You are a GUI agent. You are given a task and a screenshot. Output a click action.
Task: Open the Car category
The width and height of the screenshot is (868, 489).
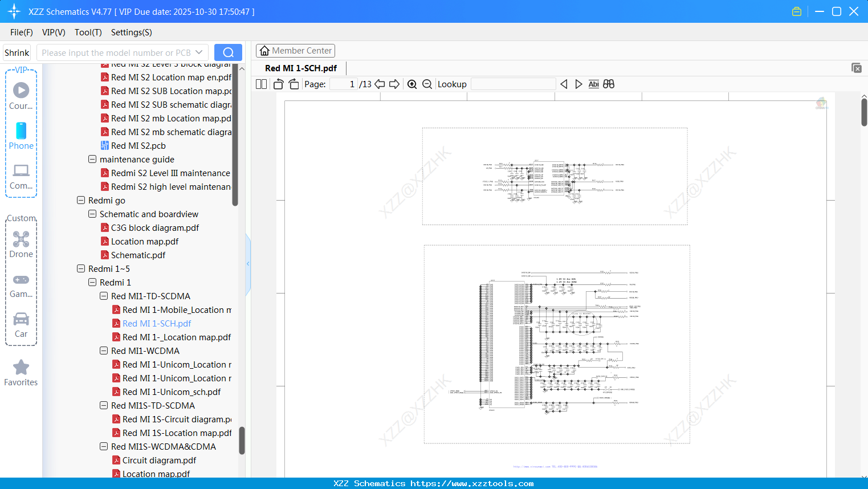pyautogui.click(x=21, y=325)
